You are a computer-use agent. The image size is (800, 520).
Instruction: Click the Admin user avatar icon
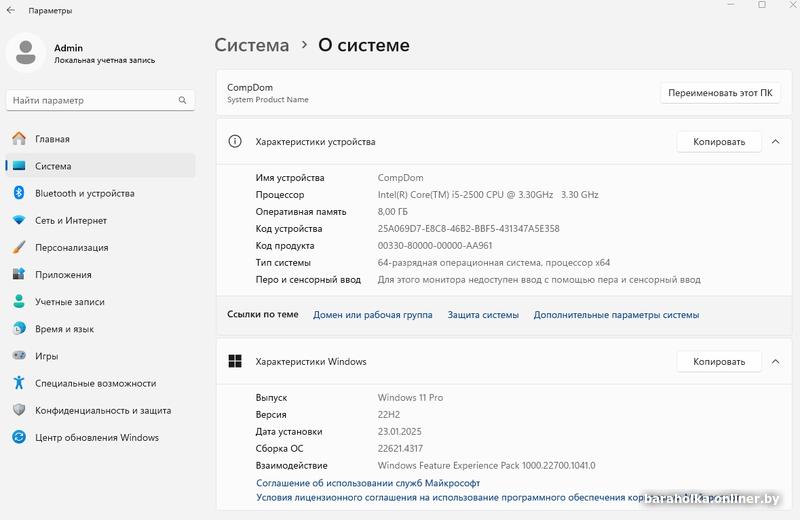tap(26, 53)
